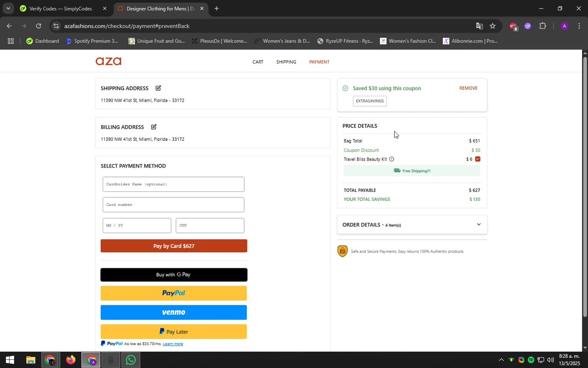This screenshot has width=588, height=368.
Task: Edit the shipping address pencil icon
Action: (158, 88)
